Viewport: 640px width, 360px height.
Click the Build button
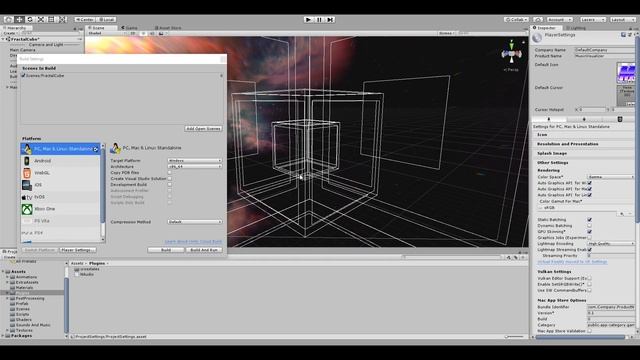click(166, 250)
